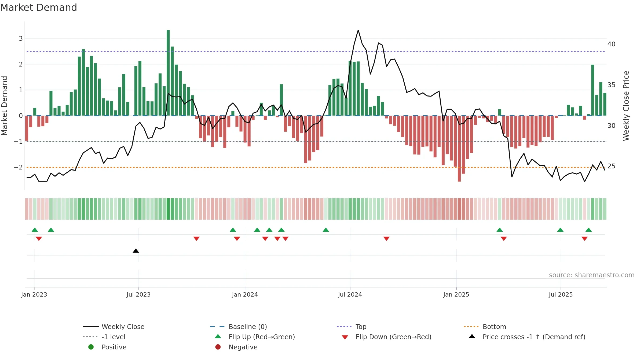Screen dimensions: 644x362
Task: Click the 40 tick on the price axis
Action: pos(612,44)
